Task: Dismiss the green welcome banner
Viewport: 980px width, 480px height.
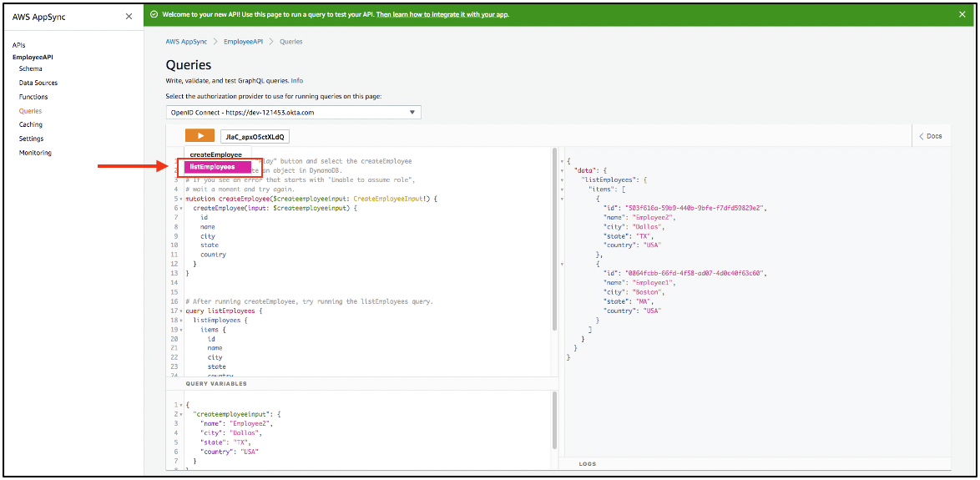Action: tap(962, 14)
